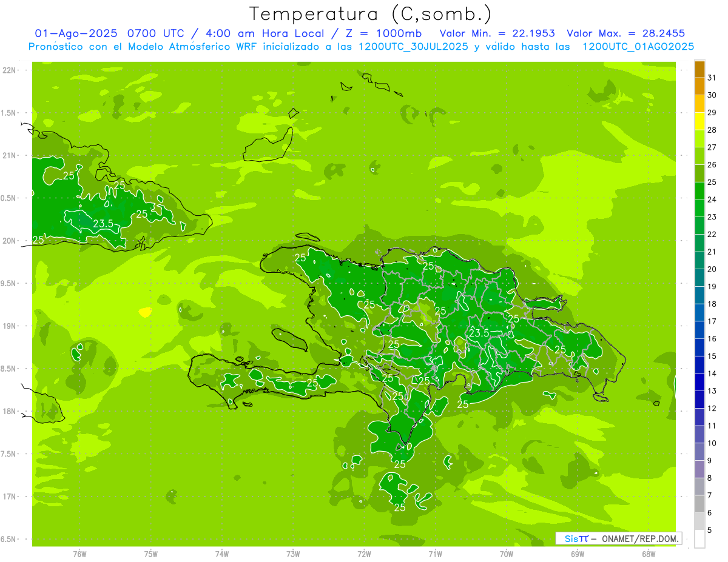The image size is (728, 562).
Task: Click legend value '24'
Action: tap(712, 199)
